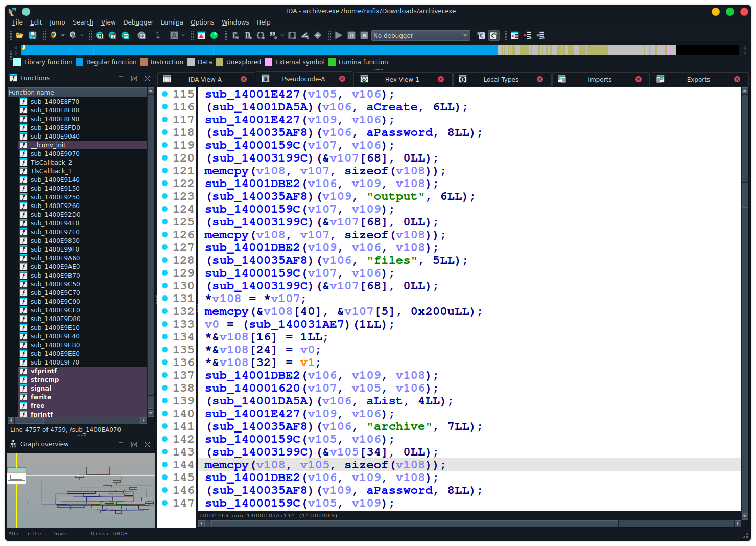
Task: Pause the debugger process
Action: tap(351, 35)
